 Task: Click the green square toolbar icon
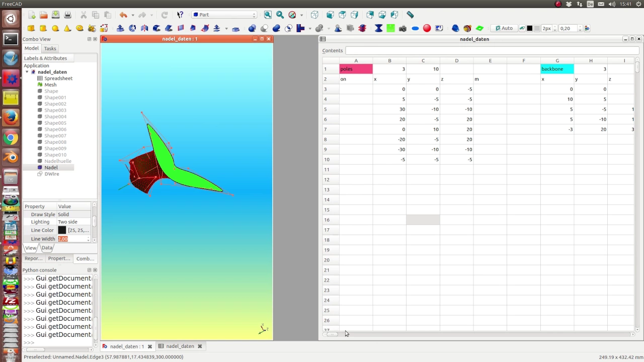point(390,29)
